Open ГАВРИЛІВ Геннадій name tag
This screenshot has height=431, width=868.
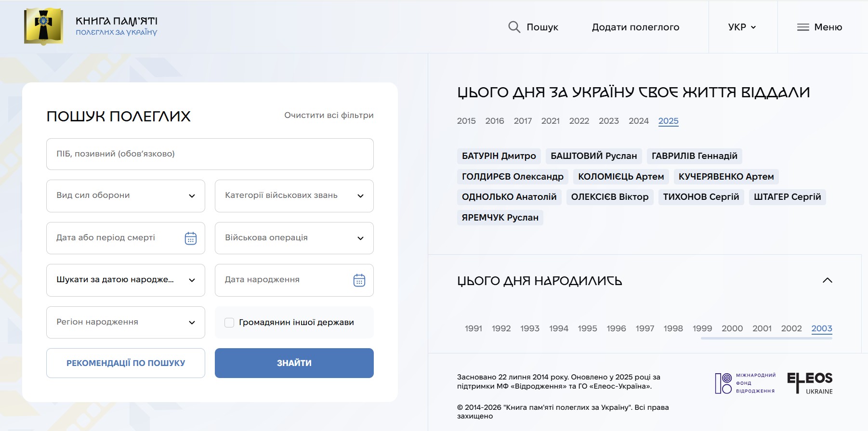[x=695, y=156]
